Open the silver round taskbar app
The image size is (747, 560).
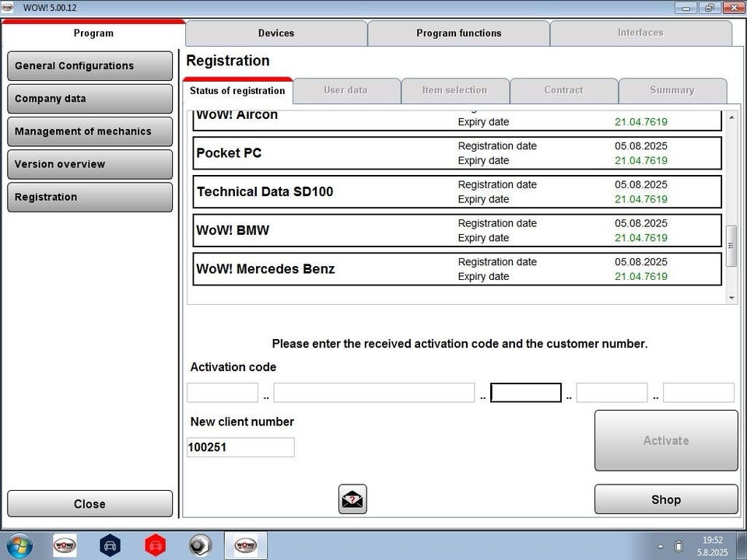[200, 545]
